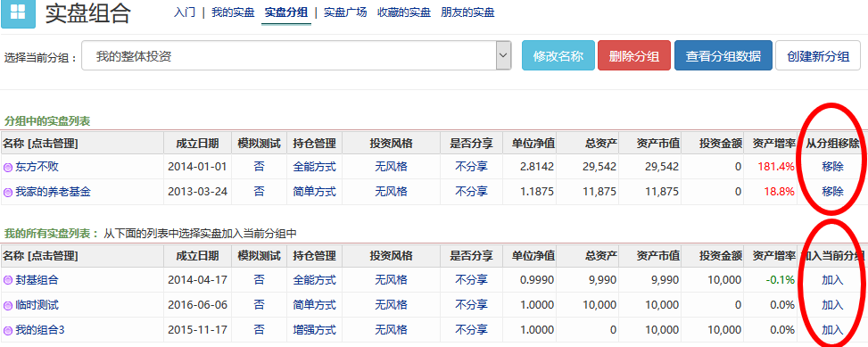Screen dimensions: 868x347
Task: Add 封基组合 to current group
Action: [832, 280]
